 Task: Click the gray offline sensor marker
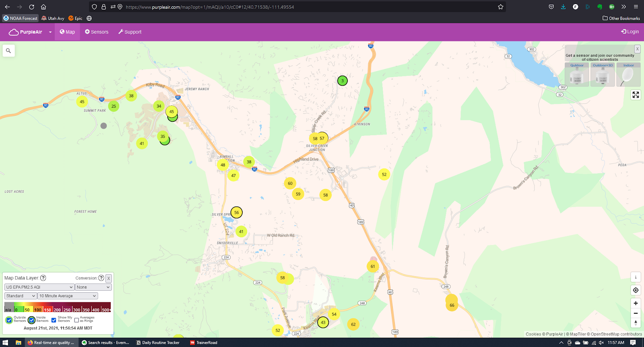(x=103, y=126)
